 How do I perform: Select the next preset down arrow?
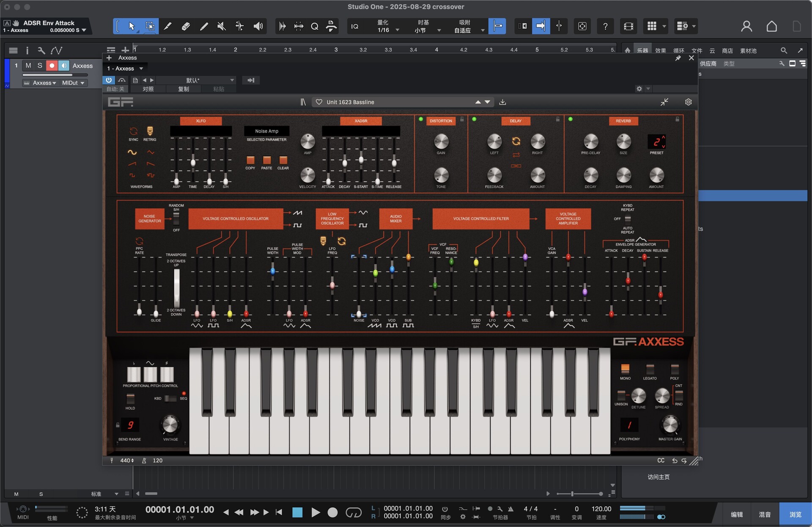coord(487,102)
